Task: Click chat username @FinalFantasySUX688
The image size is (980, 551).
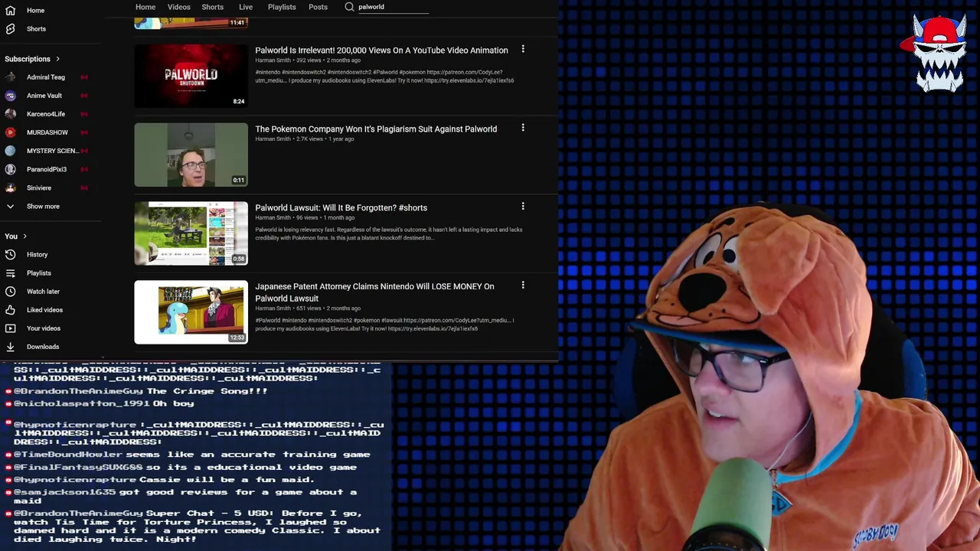Action: (x=78, y=468)
